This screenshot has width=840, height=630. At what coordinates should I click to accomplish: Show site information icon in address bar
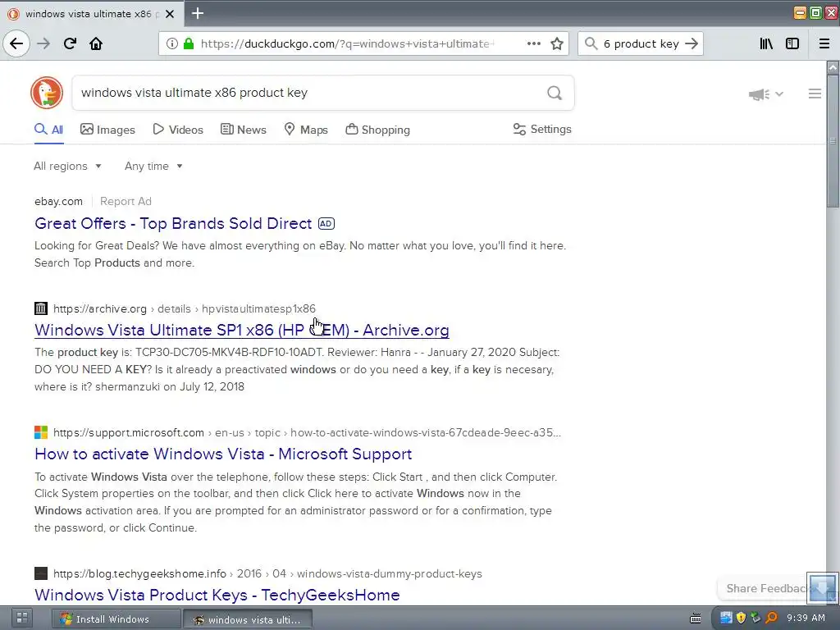click(171, 43)
